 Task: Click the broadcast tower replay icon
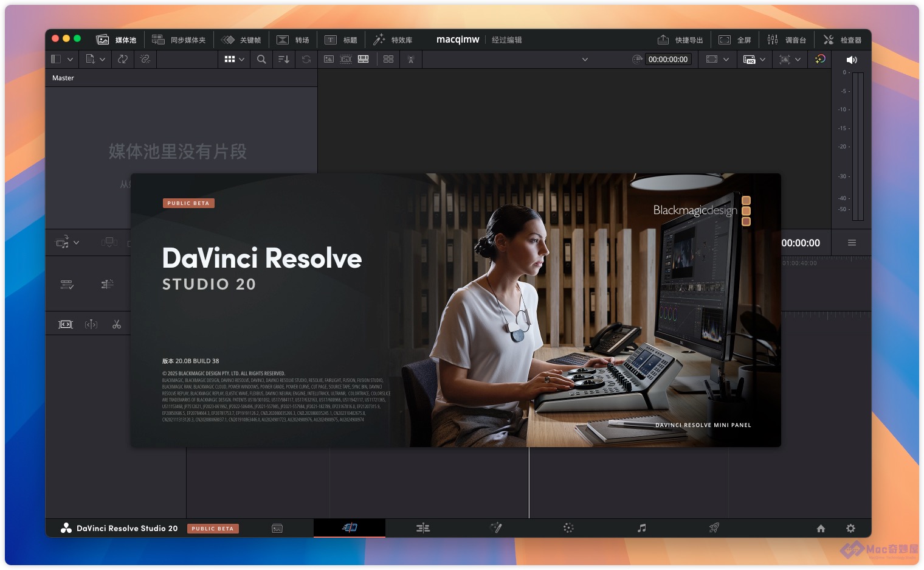(x=411, y=59)
